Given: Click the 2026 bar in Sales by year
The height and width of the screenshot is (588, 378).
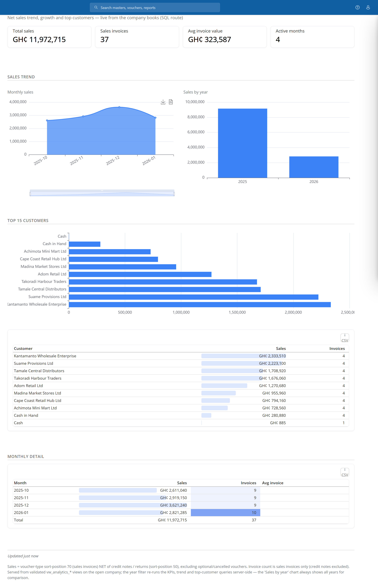Looking at the screenshot, I should (x=314, y=167).
